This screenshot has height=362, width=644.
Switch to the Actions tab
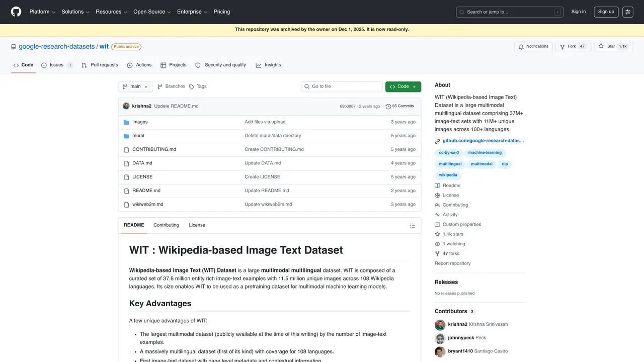[x=139, y=65]
